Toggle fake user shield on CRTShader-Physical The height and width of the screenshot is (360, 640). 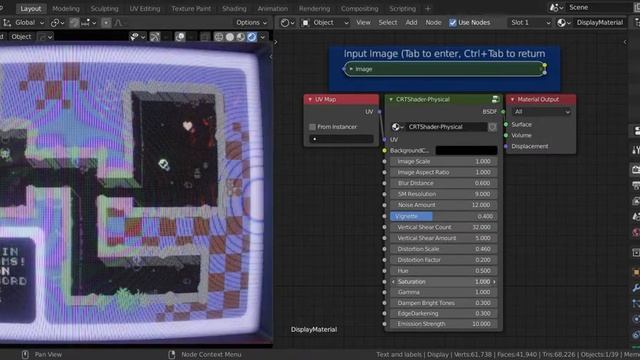(493, 127)
